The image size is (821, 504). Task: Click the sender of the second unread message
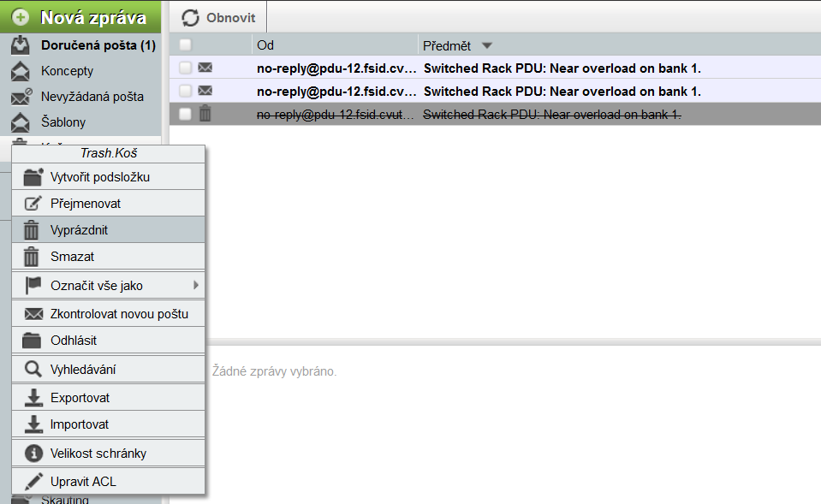336,91
